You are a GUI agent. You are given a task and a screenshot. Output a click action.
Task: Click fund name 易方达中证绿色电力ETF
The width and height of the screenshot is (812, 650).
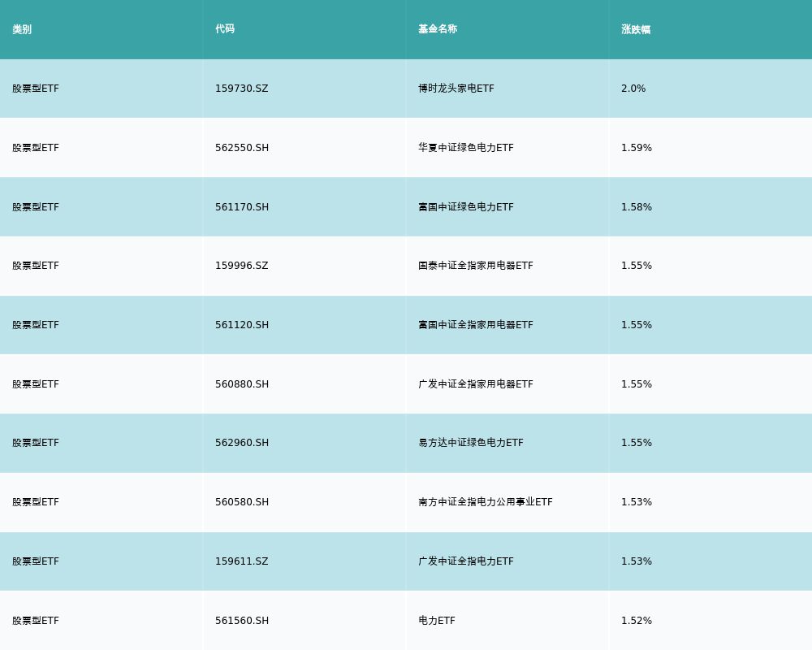[471, 443]
